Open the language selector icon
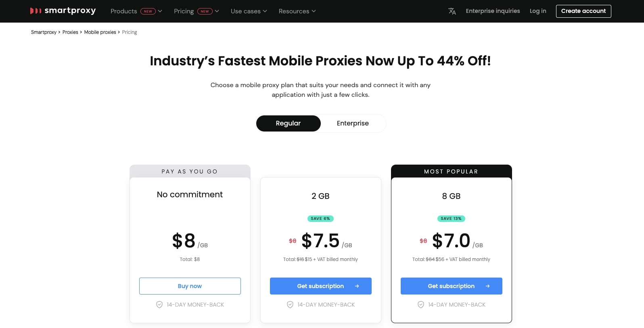 pos(452,11)
